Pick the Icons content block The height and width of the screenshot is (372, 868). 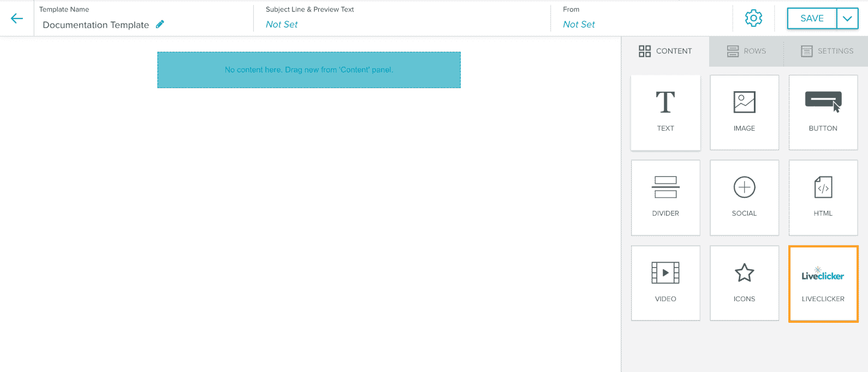pos(744,283)
